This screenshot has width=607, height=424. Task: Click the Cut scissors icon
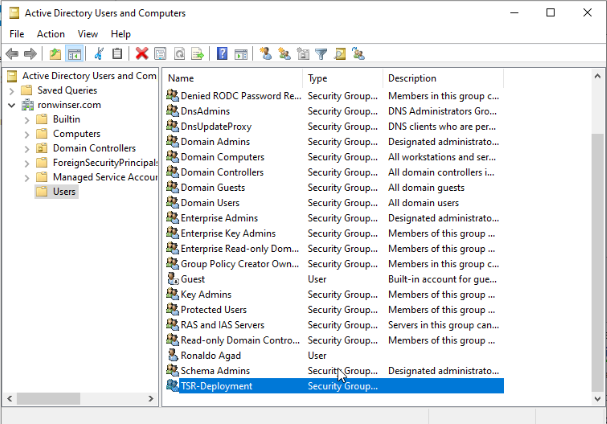99,54
